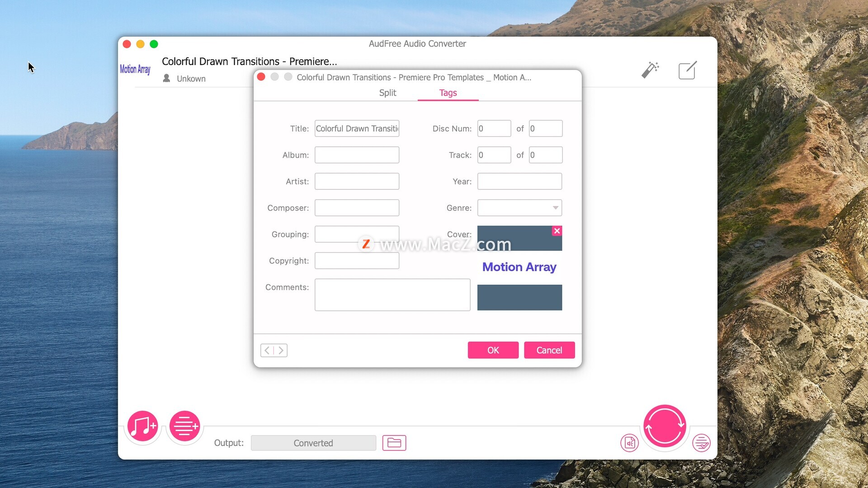The height and width of the screenshot is (488, 868).
Task: Click the previous/next track stepper
Action: pyautogui.click(x=274, y=350)
